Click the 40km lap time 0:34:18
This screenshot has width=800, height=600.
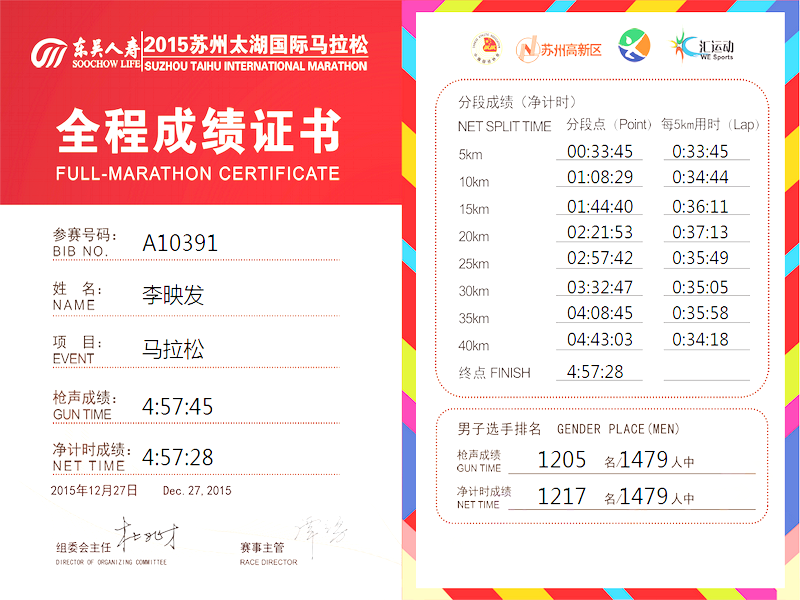pyautogui.click(x=700, y=339)
